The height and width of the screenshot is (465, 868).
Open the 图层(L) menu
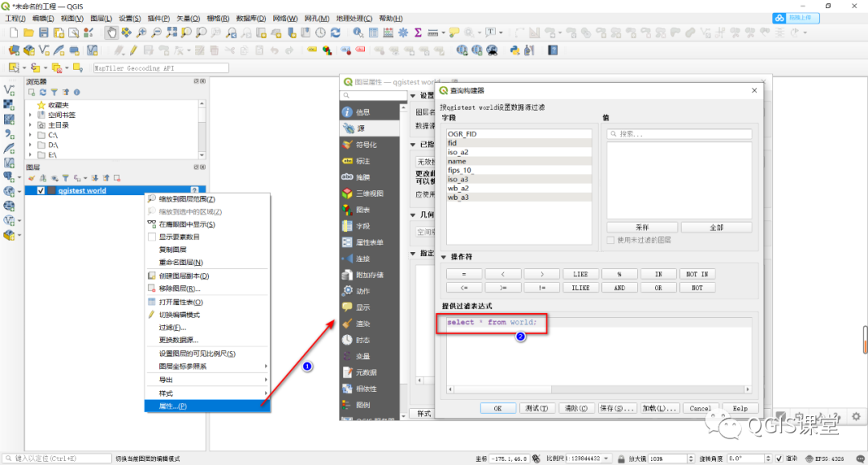coord(100,18)
